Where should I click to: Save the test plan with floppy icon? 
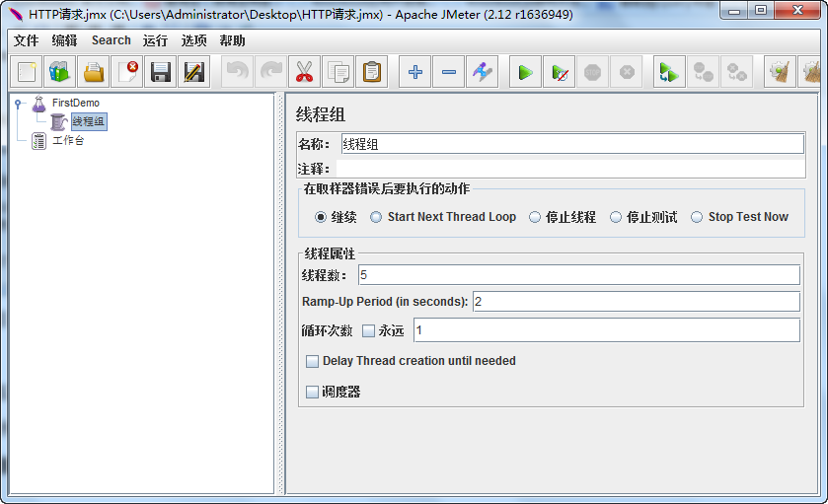(161, 72)
